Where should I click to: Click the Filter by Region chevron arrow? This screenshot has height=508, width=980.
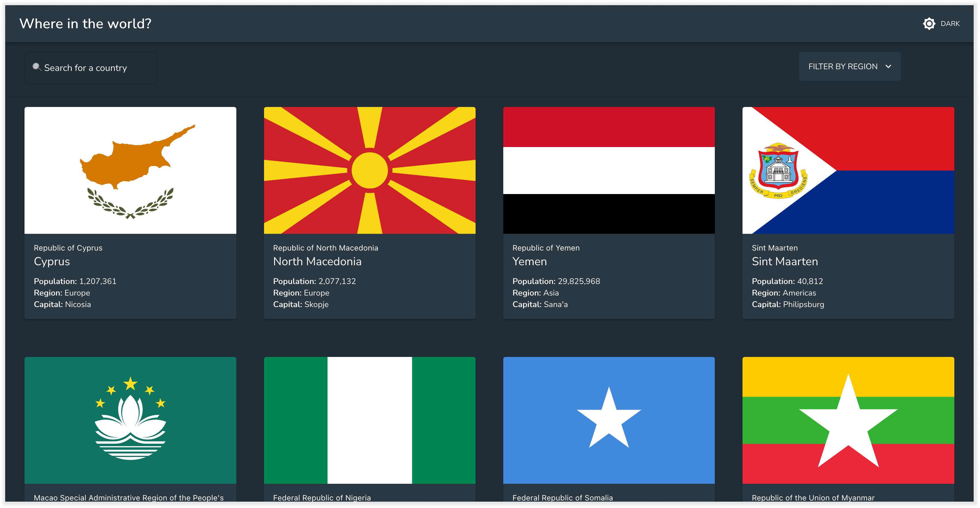[888, 67]
